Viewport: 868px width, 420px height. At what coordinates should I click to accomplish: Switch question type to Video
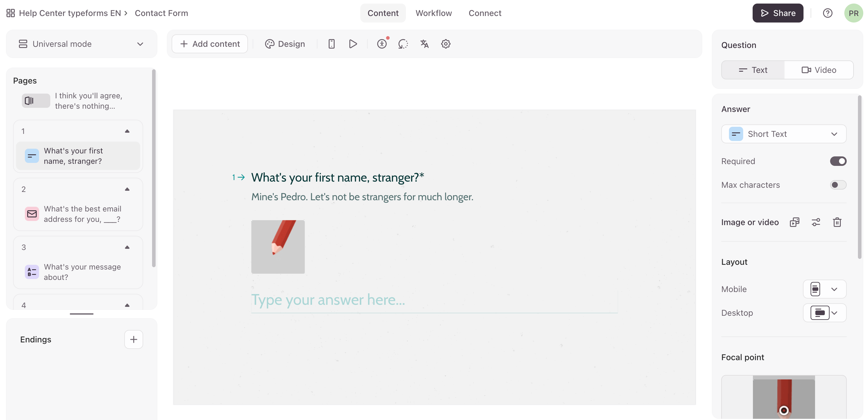click(819, 70)
